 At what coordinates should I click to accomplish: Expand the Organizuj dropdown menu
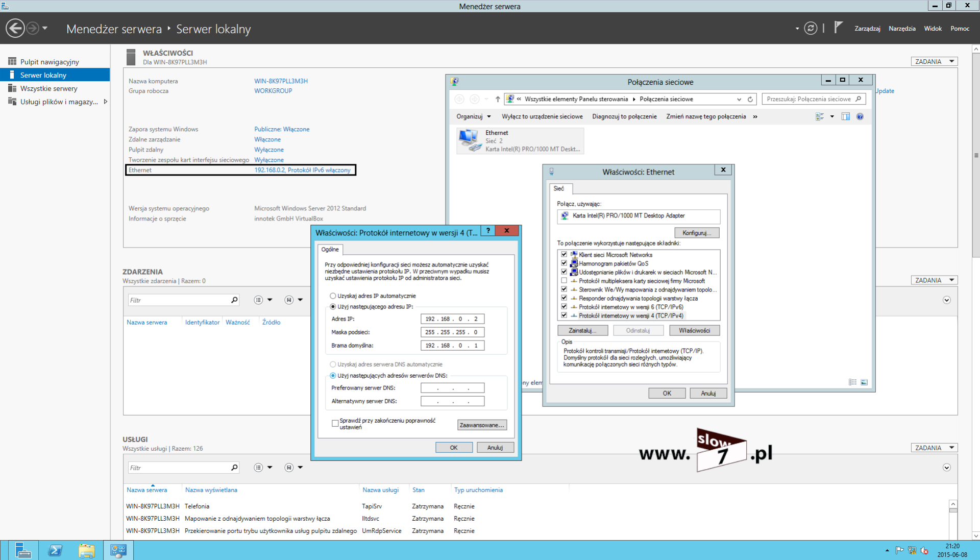click(x=473, y=116)
